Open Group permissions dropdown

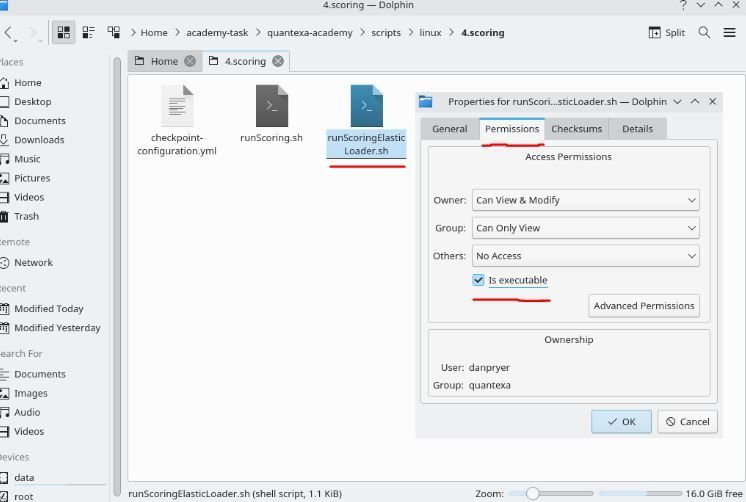[x=586, y=228]
